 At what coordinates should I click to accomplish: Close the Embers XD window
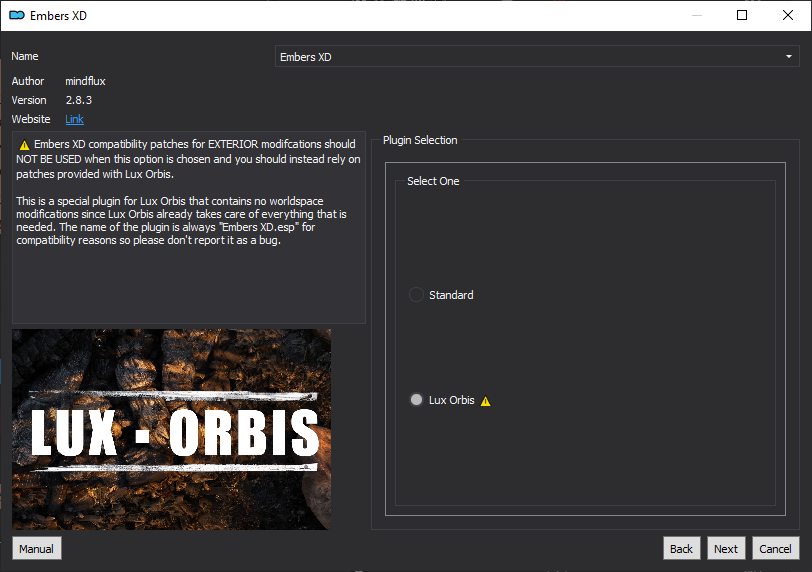pyautogui.click(x=788, y=15)
